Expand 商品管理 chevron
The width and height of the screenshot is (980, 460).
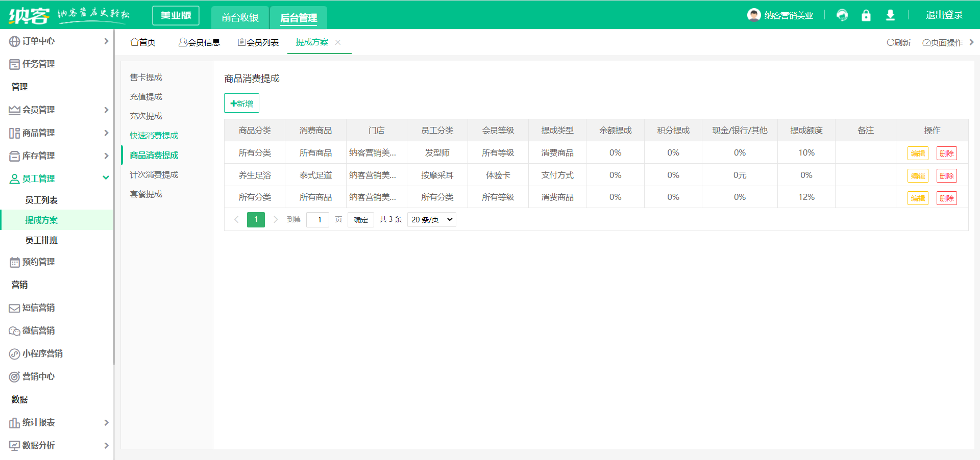106,133
